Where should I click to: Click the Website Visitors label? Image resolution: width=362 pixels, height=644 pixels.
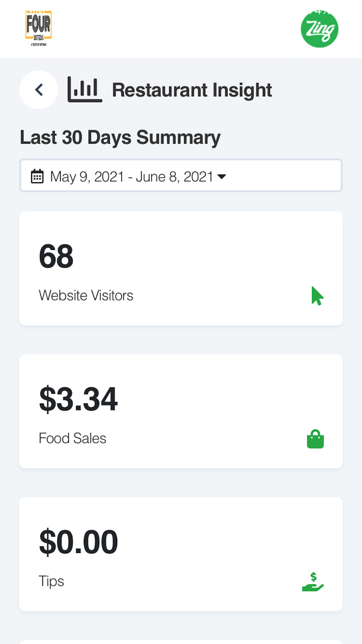[x=86, y=296]
